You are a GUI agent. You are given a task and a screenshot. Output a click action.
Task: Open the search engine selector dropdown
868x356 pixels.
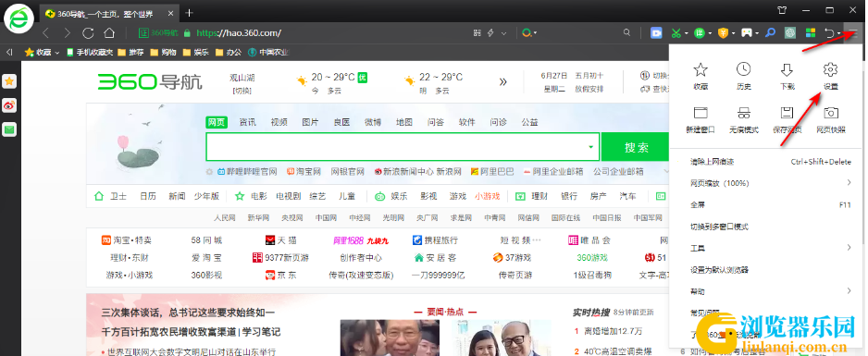coord(529,33)
